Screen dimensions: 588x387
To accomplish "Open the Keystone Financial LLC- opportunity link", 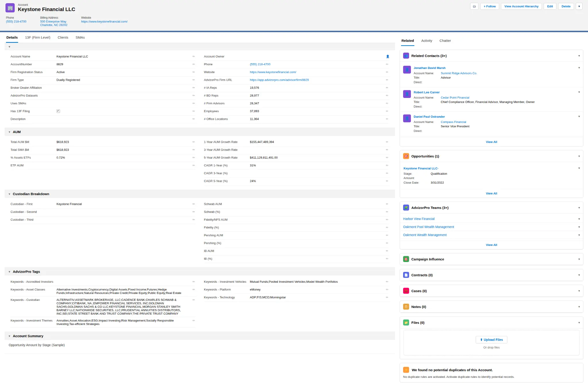I will pos(421,168).
